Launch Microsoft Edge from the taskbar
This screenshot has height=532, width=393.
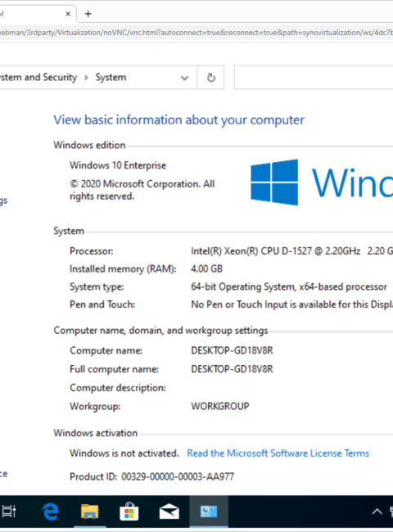50,512
